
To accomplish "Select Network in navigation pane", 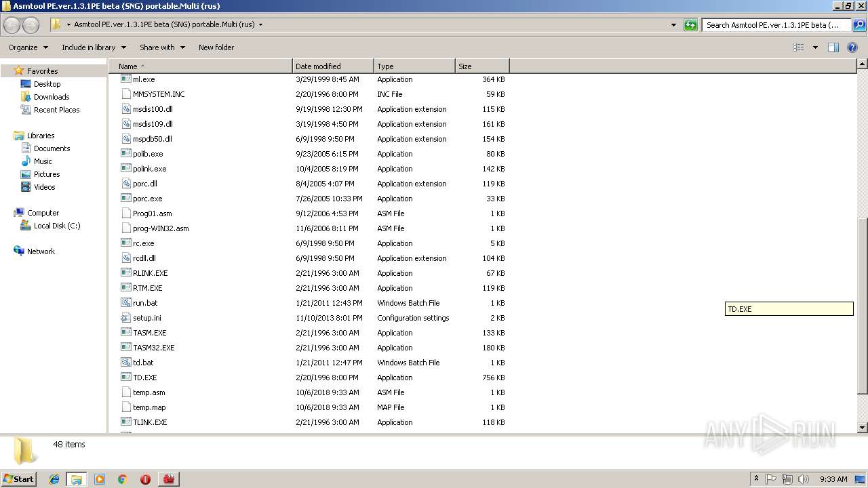I will (41, 251).
